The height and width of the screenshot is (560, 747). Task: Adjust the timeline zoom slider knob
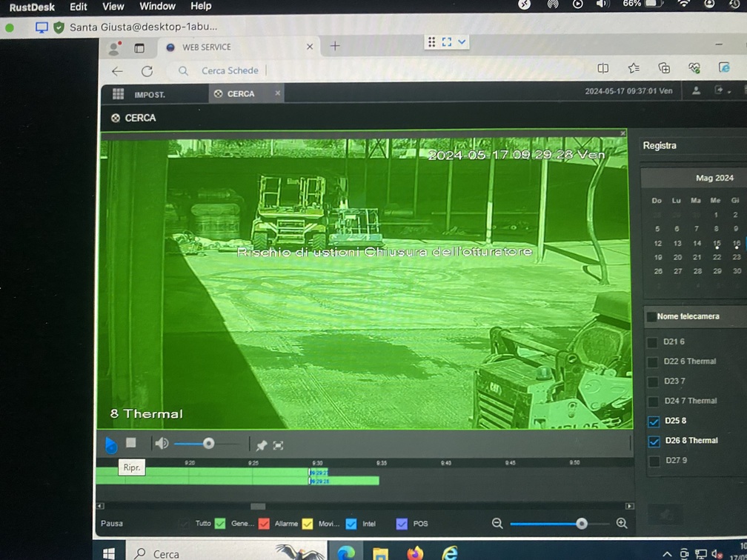[x=581, y=524]
